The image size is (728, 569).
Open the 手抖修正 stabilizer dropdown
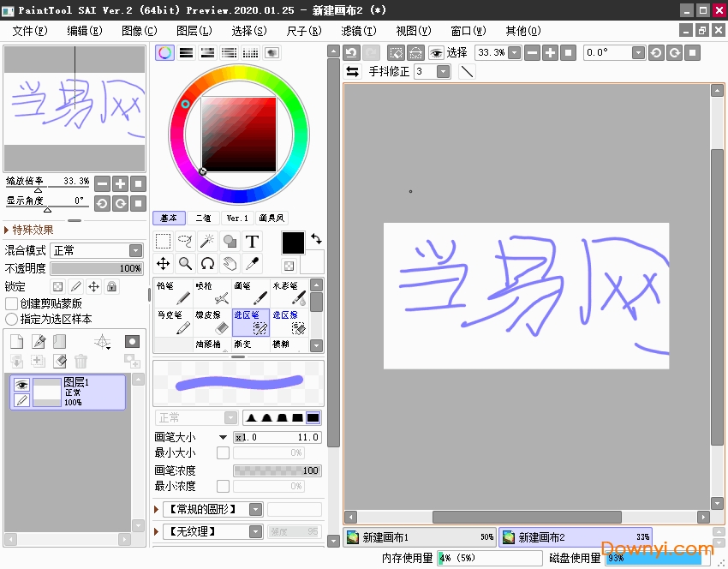click(x=443, y=72)
